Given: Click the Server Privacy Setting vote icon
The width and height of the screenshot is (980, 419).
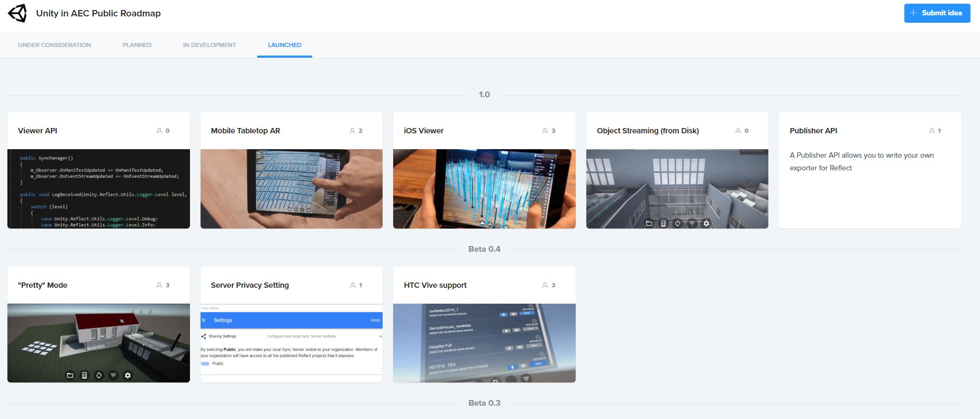Looking at the screenshot, I should (x=352, y=285).
